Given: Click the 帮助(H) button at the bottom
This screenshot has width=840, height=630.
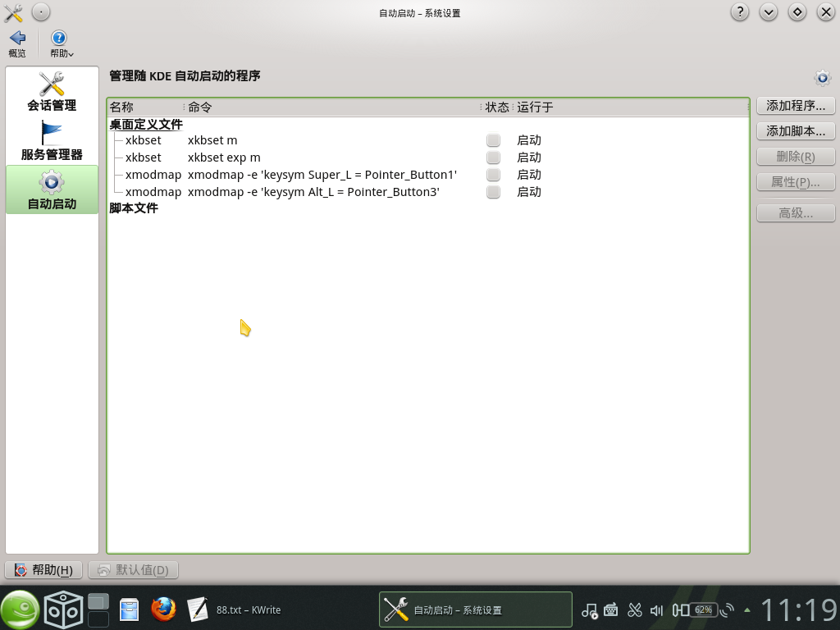Looking at the screenshot, I should click(x=43, y=570).
